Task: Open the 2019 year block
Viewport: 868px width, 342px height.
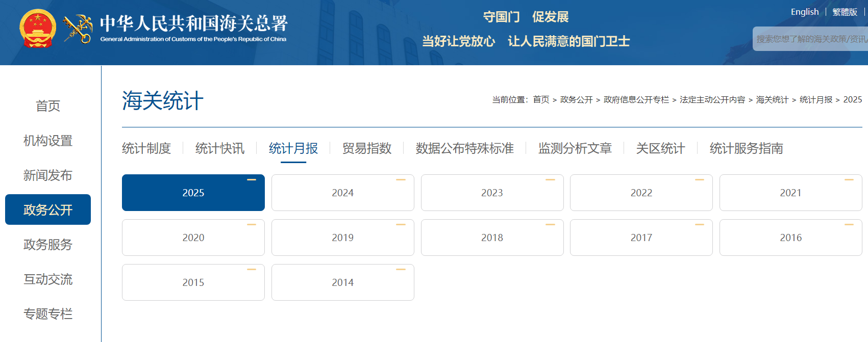Action: click(342, 238)
